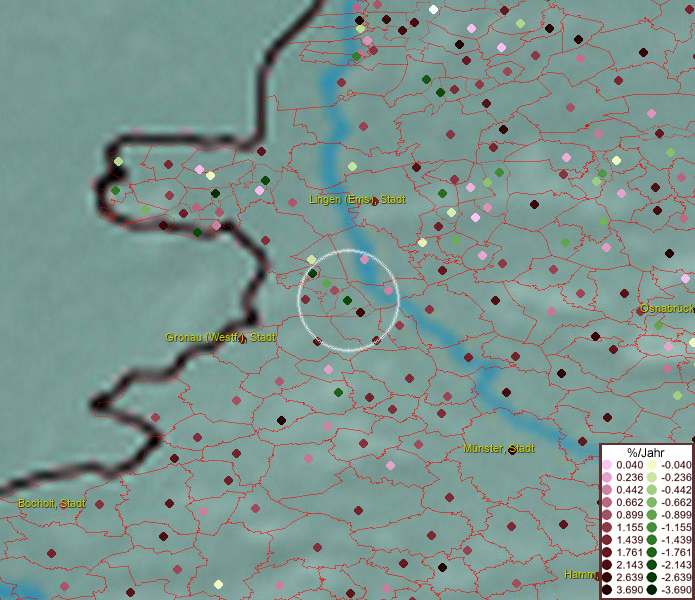The width and height of the screenshot is (695, 600).
Task: Click the pale yellow marker on the white circle's upper-left edge
Action: [311, 260]
